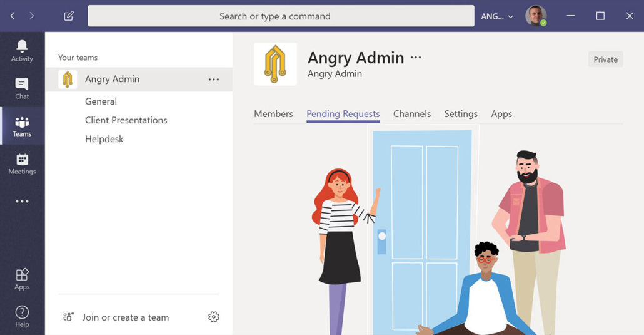
Task: Open the Activity bell icon
Action: coord(22,46)
